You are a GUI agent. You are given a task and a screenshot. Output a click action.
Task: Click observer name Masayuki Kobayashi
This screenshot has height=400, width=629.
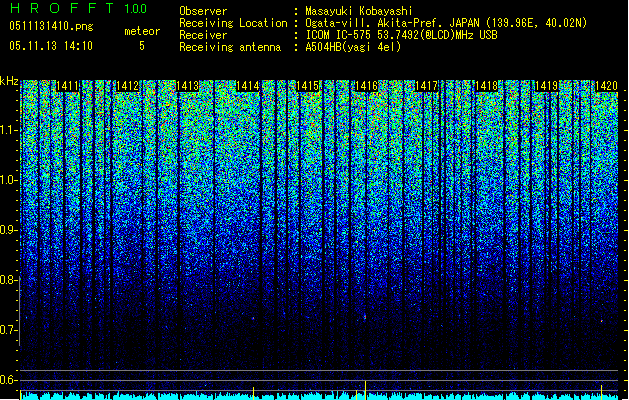359,11
